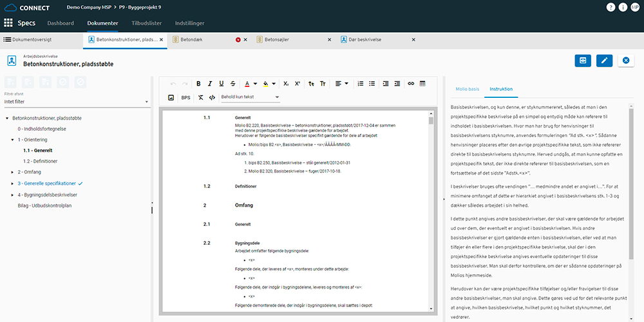Expand the '2 - Omfang' tree node
The image size is (644, 322).
[12, 172]
